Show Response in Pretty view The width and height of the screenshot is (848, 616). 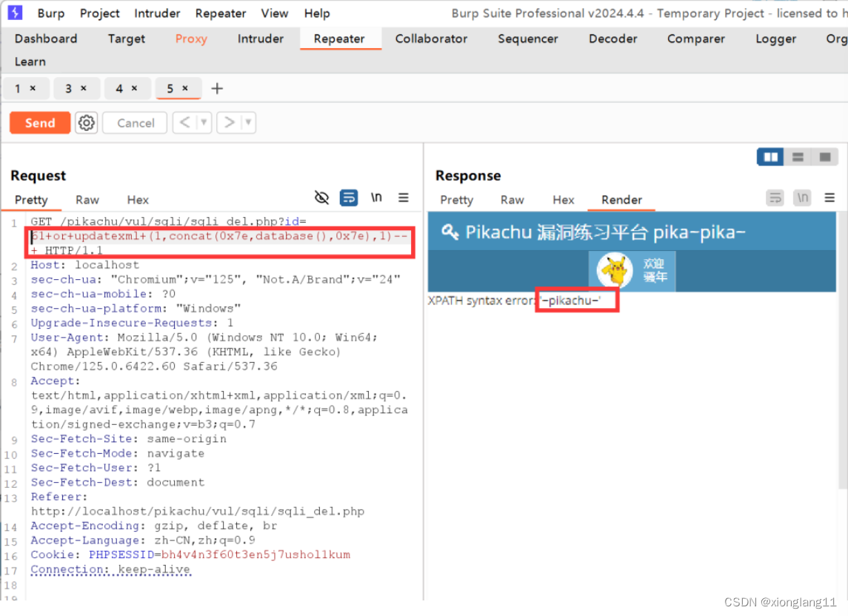456,200
